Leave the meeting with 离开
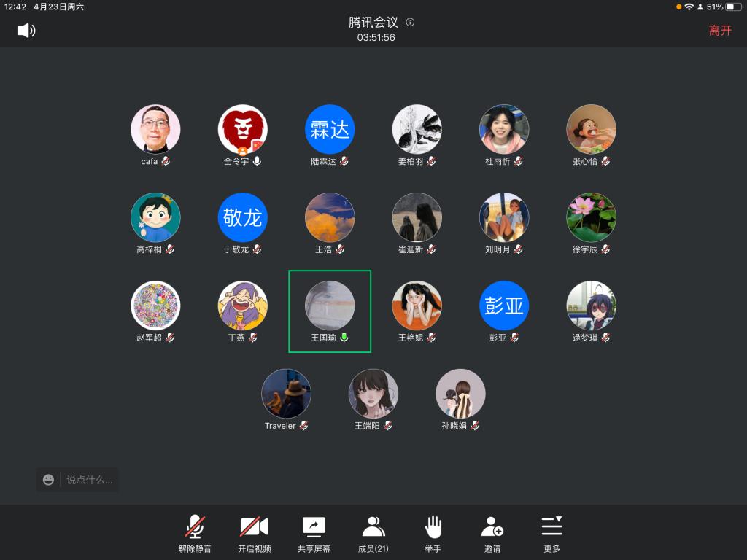 (x=720, y=31)
